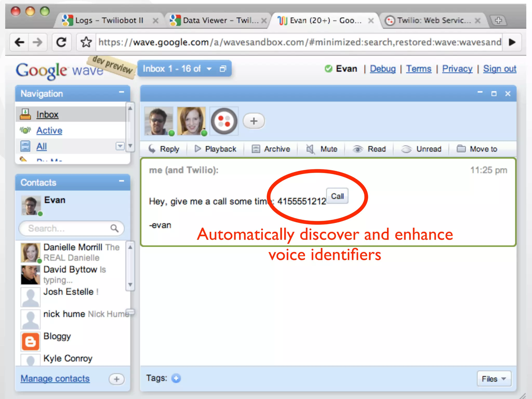This screenshot has height=399, width=532.
Task: Open the Privacy link
Action: (457, 69)
